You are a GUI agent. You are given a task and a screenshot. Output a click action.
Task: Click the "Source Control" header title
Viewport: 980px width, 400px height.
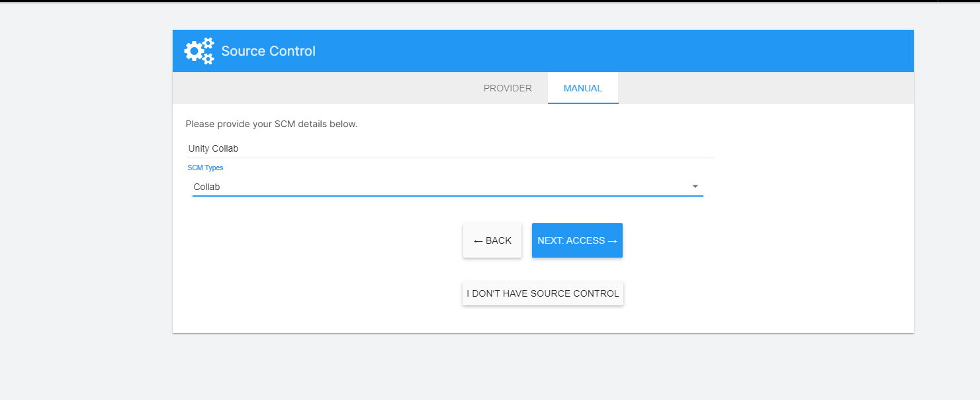coord(268,51)
